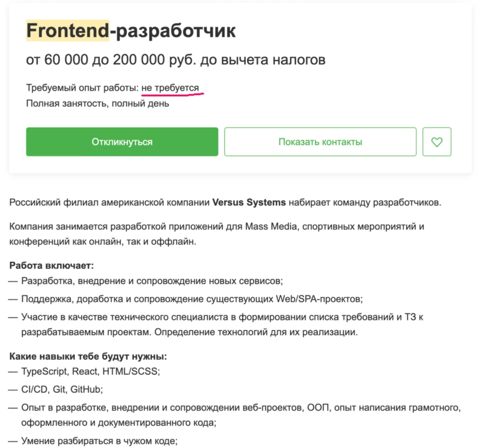The height and width of the screenshot is (448, 483).
Task: Click the green Откликнуться button
Action: pyautogui.click(x=122, y=141)
